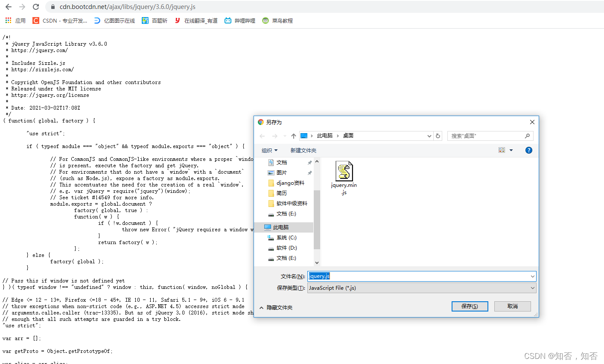Open view options dropdown arrow
Image resolution: width=604 pixels, height=364 pixels.
(511, 150)
